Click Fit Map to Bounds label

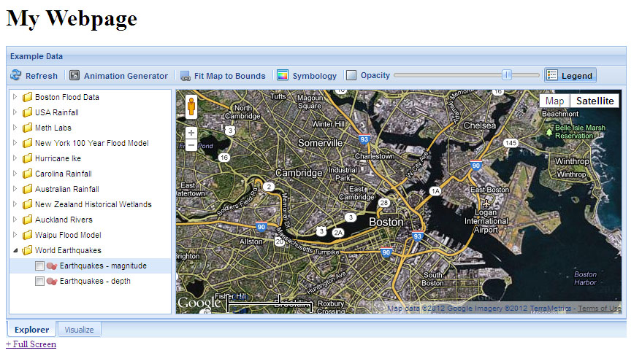pyautogui.click(x=229, y=76)
